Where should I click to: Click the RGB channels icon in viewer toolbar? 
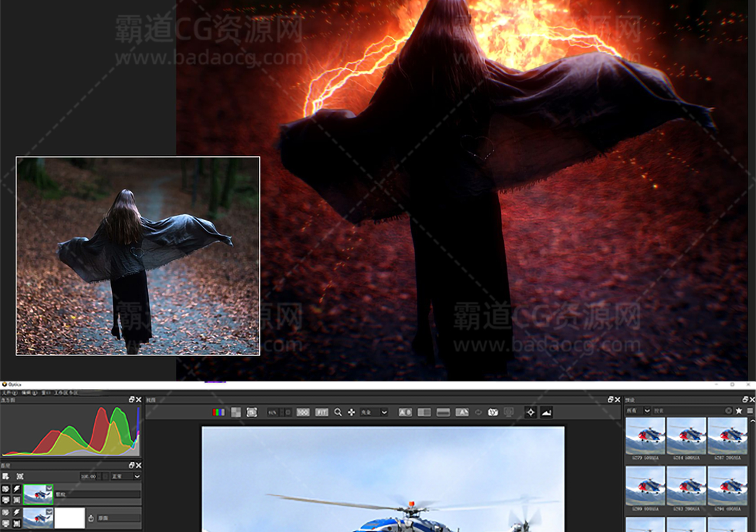[219, 412]
